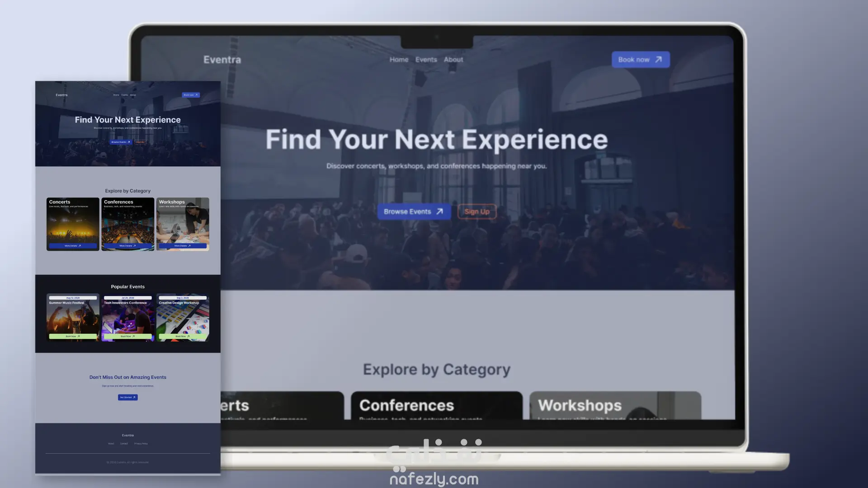Open the Concerts category card in the full-page preview
Image resolution: width=868 pixels, height=488 pixels.
pos(73,224)
